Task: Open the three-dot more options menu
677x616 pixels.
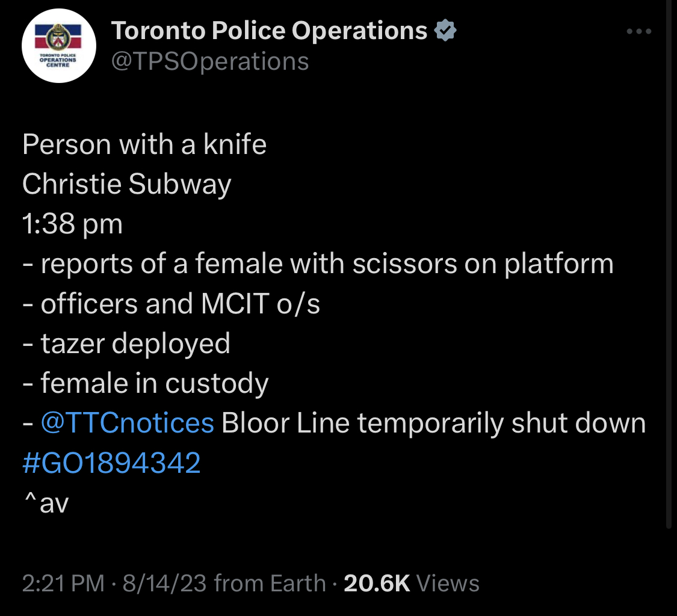Action: [x=638, y=31]
